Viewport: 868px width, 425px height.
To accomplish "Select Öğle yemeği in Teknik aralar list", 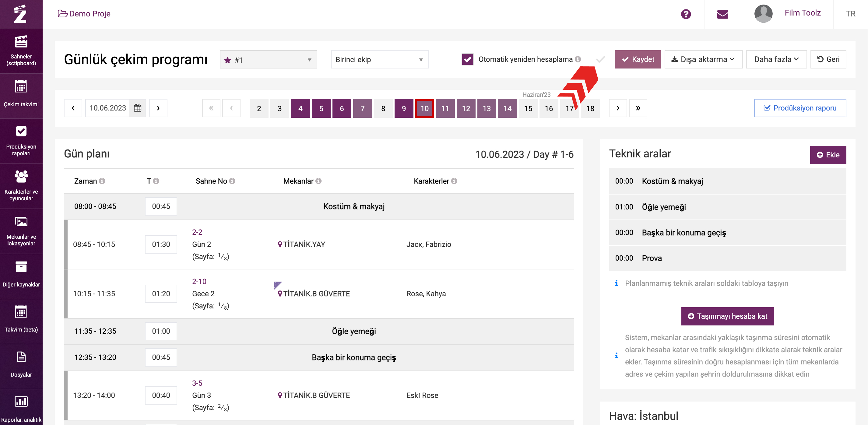I will pyautogui.click(x=727, y=207).
